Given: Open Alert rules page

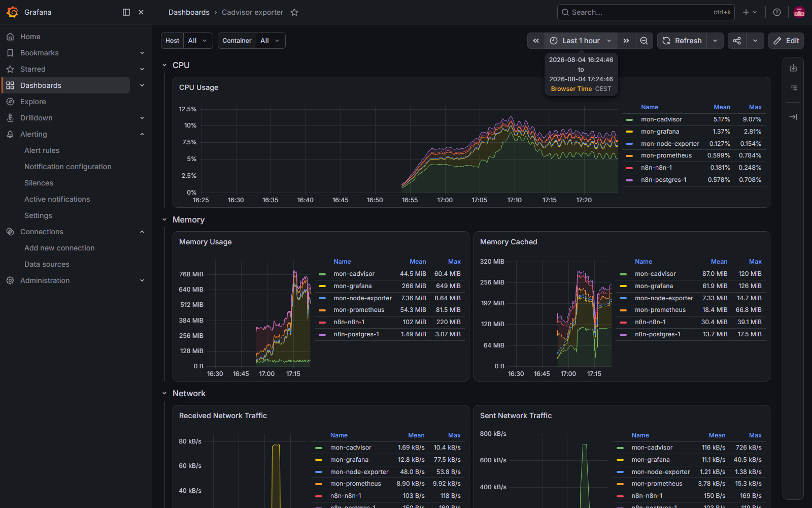Looking at the screenshot, I should click(x=42, y=150).
